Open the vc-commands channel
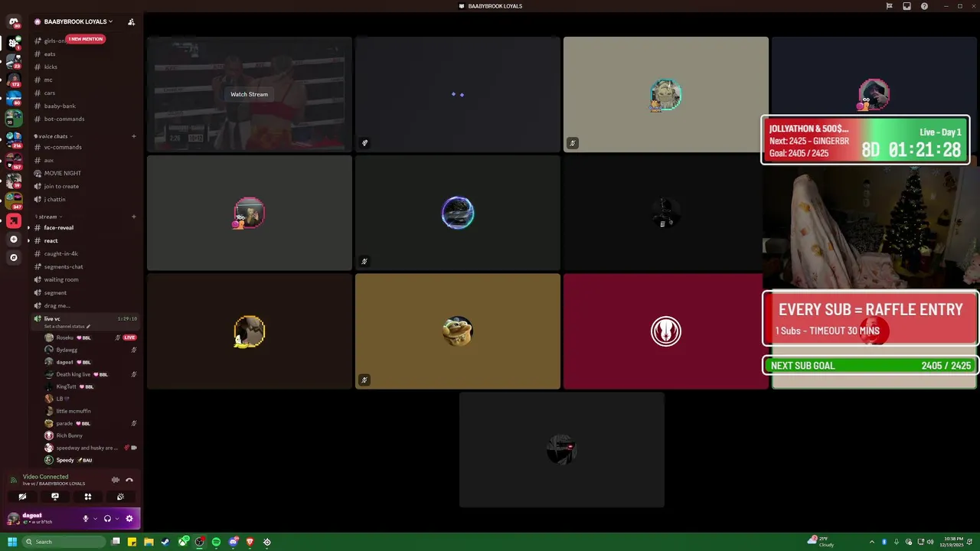980x551 pixels. [84, 147]
